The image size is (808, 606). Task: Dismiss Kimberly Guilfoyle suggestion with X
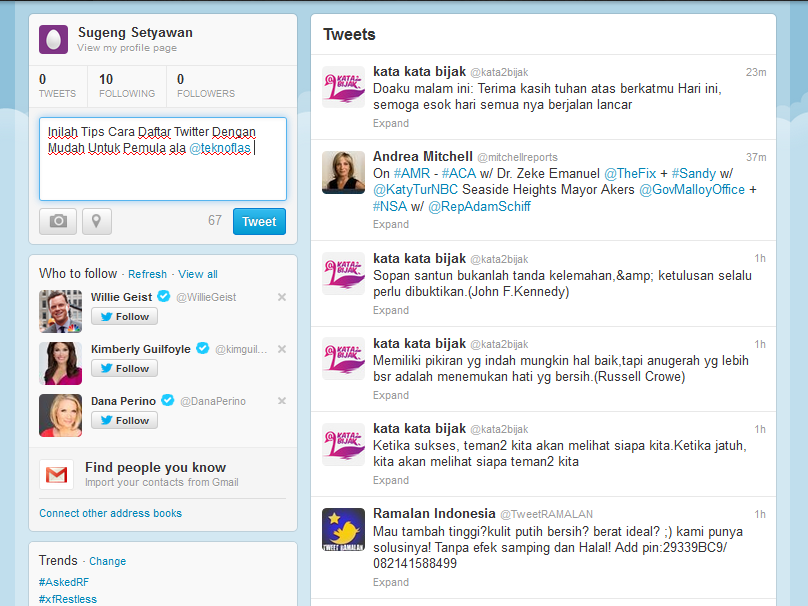tap(282, 349)
